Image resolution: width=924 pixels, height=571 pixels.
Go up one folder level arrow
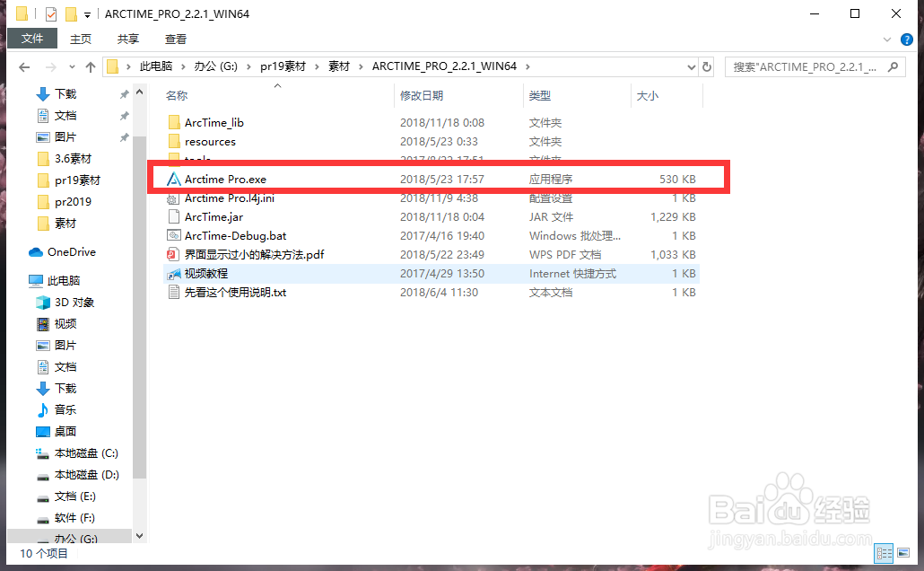[91, 67]
